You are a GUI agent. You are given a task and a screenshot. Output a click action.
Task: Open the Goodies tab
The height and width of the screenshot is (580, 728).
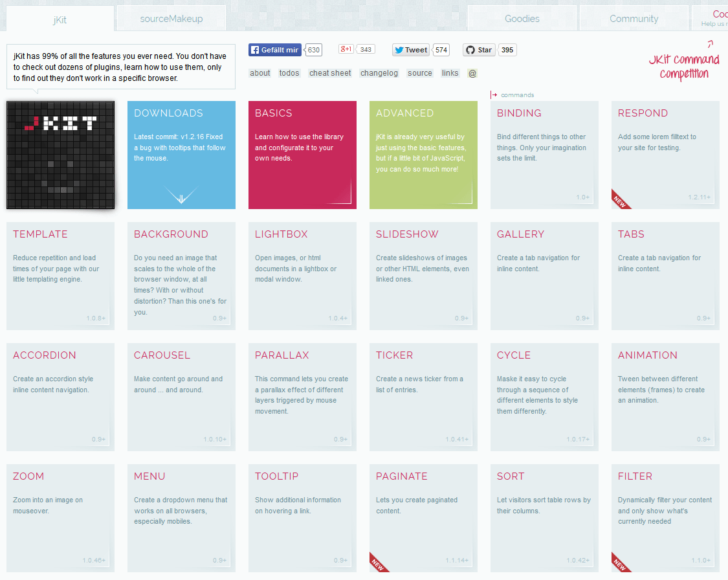click(522, 18)
